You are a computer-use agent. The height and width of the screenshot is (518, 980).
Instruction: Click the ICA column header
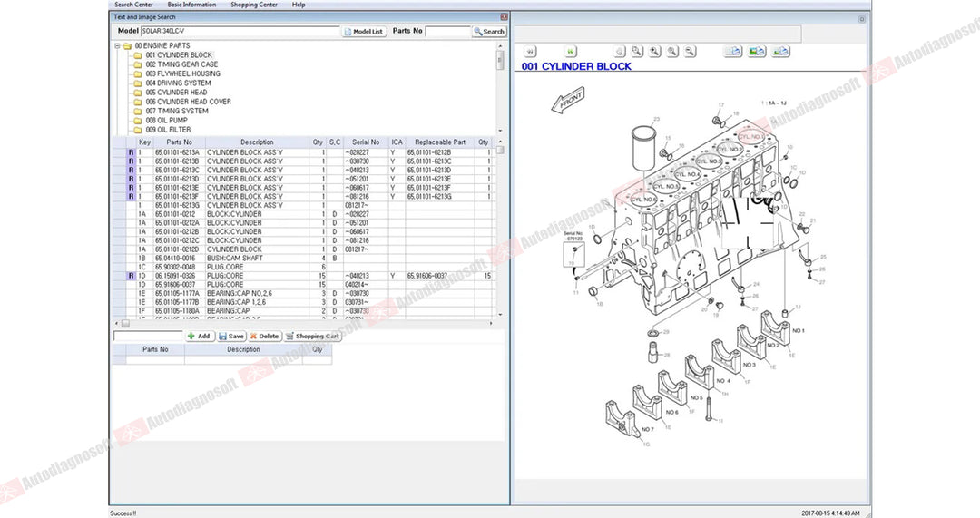pyautogui.click(x=397, y=142)
